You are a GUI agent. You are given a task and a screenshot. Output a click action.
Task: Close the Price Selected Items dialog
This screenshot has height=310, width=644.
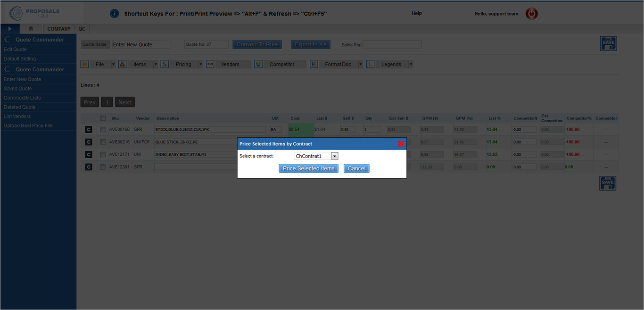pos(401,144)
